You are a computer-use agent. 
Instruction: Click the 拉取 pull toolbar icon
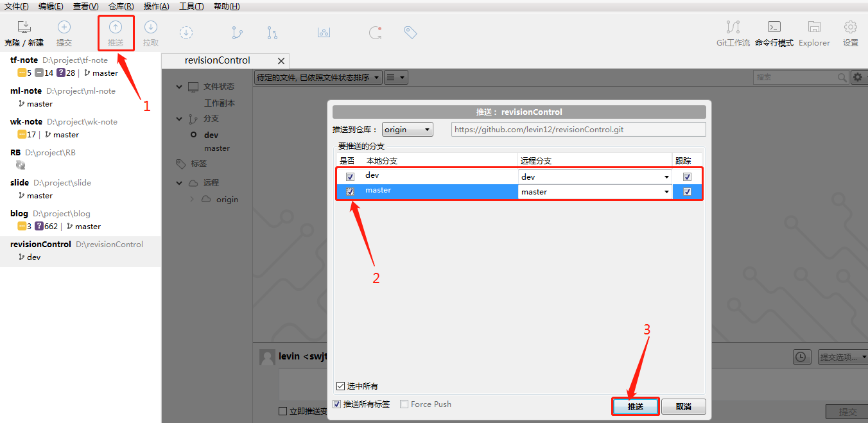(x=151, y=34)
